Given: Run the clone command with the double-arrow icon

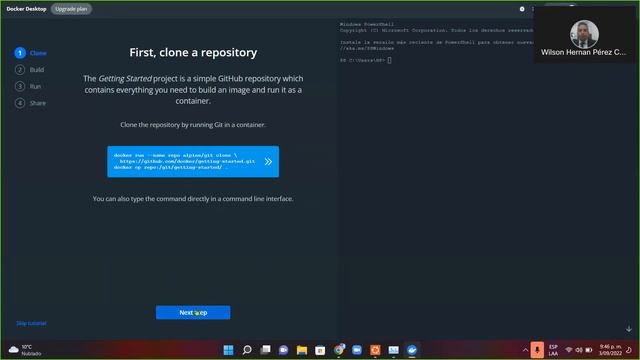Looking at the screenshot, I should tap(268, 162).
